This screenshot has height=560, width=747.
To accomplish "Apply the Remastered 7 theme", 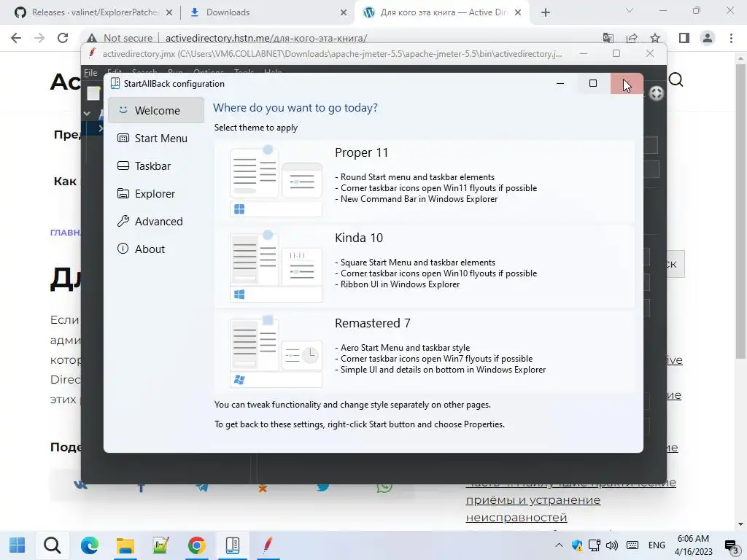I will point(424,352).
